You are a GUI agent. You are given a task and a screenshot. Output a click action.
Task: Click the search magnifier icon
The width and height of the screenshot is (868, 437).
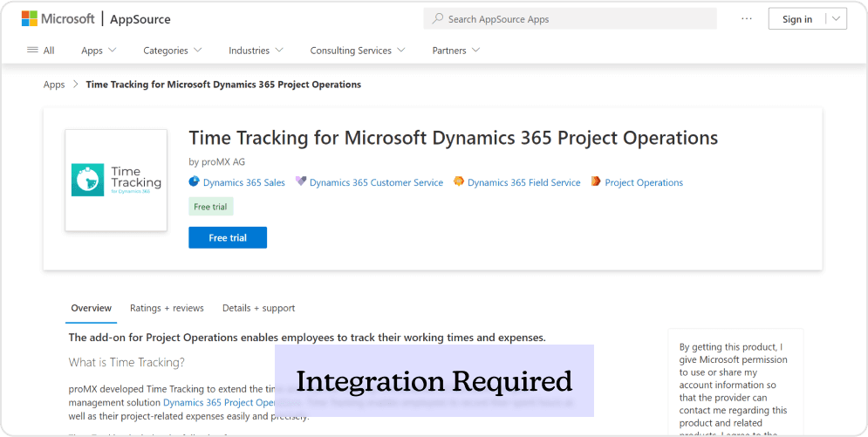coord(437,19)
